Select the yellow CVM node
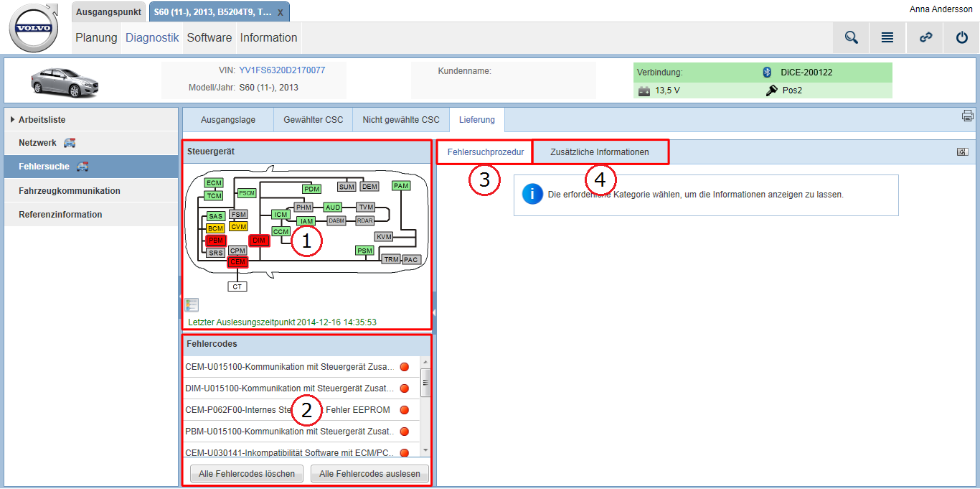Image resolution: width=980 pixels, height=489 pixels. pos(238,226)
